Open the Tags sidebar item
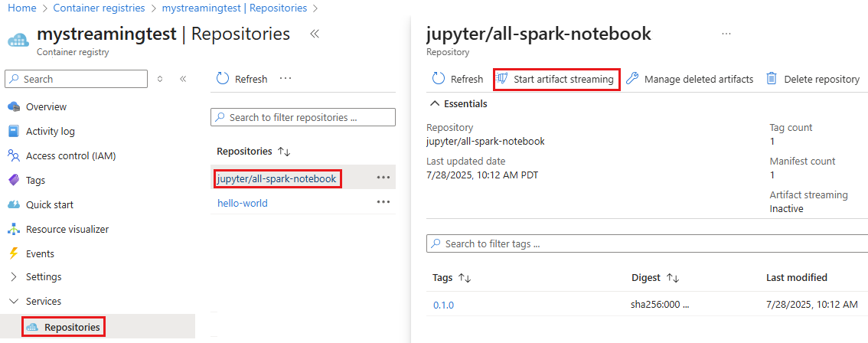 [x=35, y=180]
